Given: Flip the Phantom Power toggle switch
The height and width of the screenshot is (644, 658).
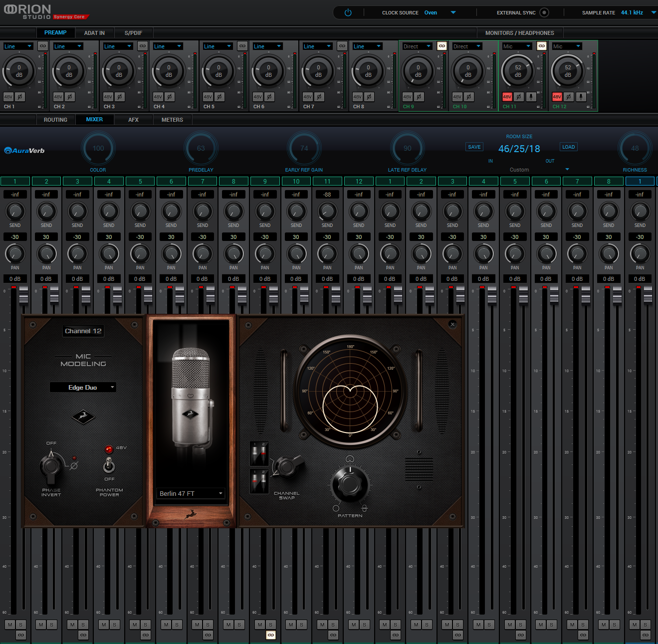Looking at the screenshot, I should point(109,465).
